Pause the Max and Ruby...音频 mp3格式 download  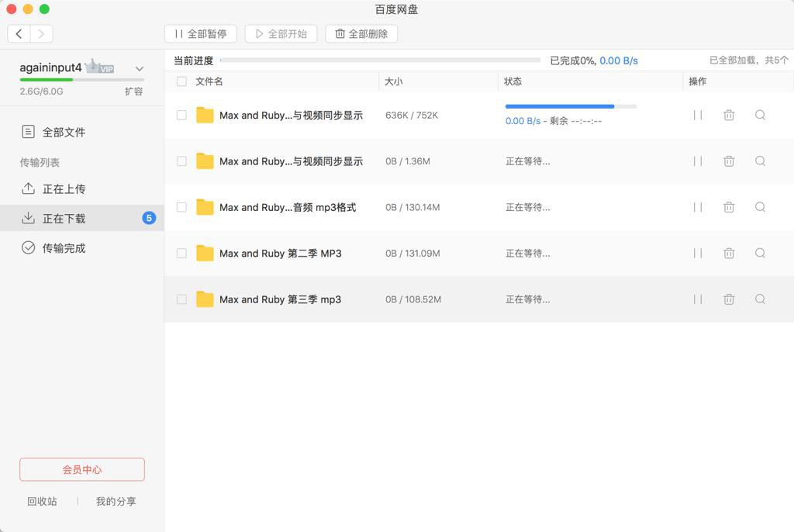tap(697, 207)
